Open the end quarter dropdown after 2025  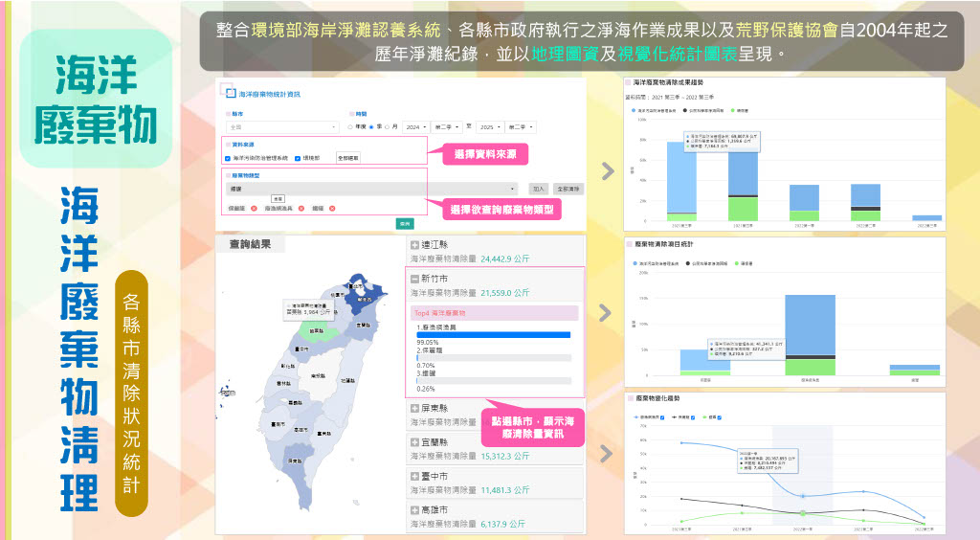pos(521,127)
